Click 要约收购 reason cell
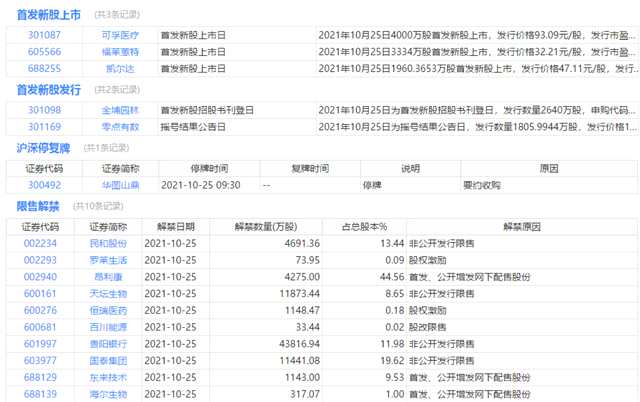Image resolution: width=640 pixels, height=402 pixels. (482, 186)
